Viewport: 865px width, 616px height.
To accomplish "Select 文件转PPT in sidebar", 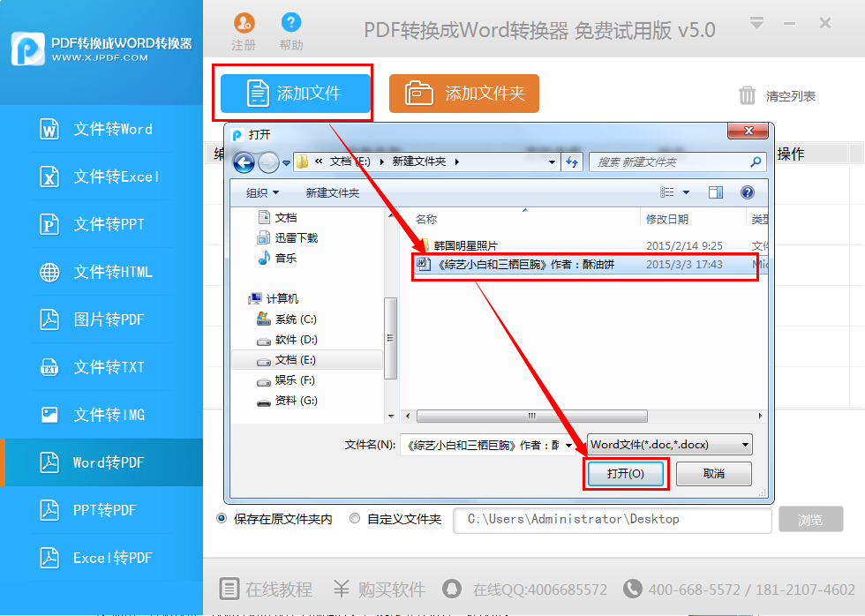I will point(102,224).
